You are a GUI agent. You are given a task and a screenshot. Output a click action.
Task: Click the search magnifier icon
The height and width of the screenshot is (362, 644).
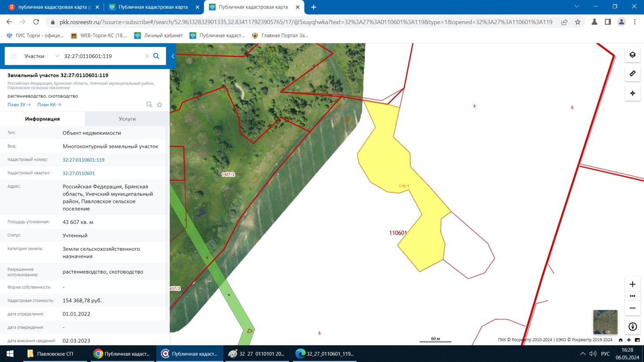(x=156, y=56)
